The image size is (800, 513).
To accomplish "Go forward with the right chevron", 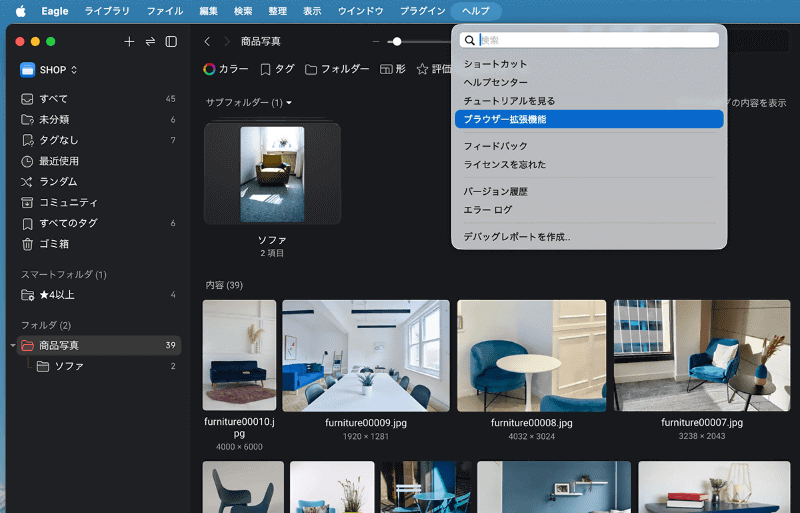I will tap(227, 42).
